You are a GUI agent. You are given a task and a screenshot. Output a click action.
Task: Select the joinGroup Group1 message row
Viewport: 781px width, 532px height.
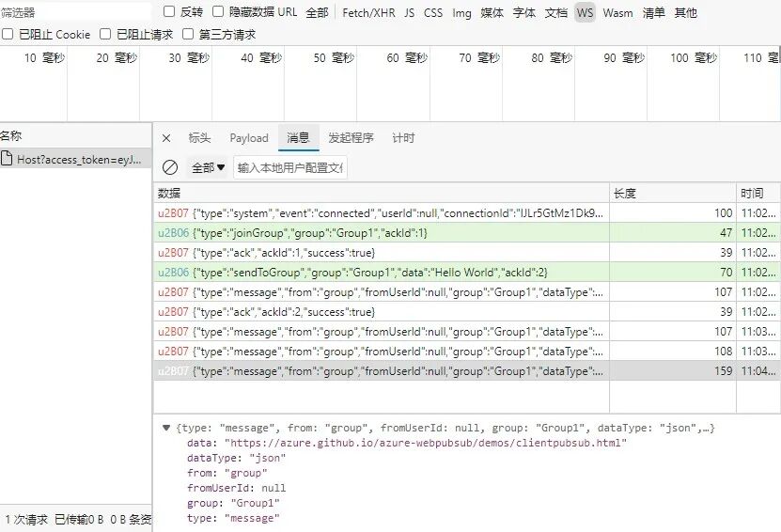[467, 232]
